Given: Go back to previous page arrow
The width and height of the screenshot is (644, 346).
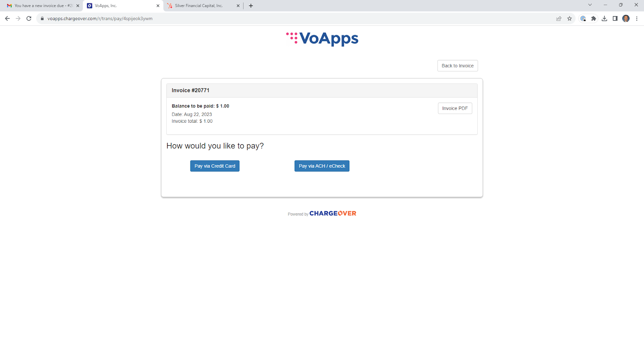Looking at the screenshot, I should [7, 19].
